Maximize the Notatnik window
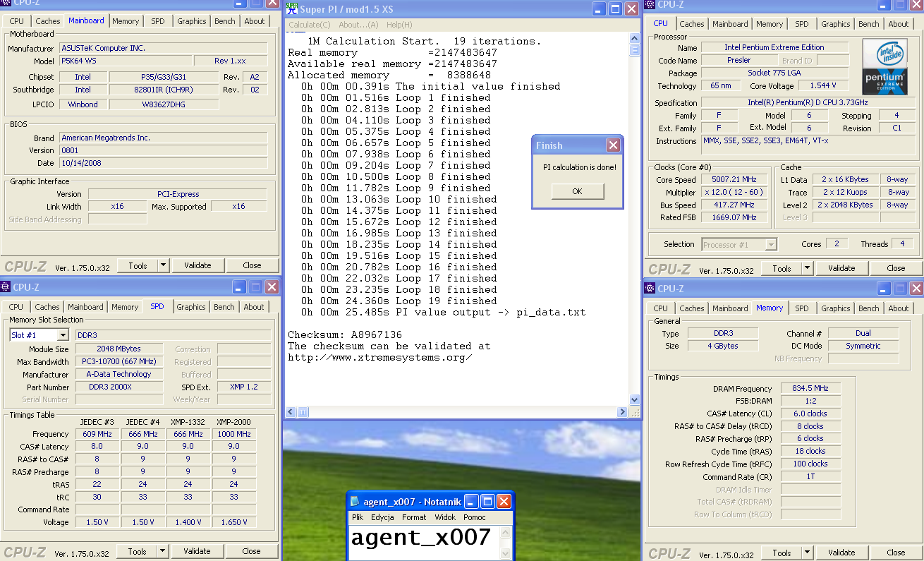 point(487,502)
